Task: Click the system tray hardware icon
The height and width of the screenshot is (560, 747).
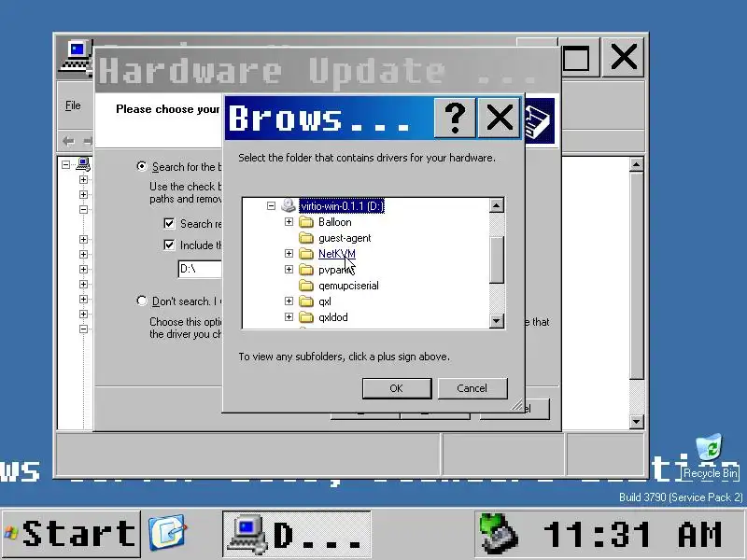Action: point(499,533)
